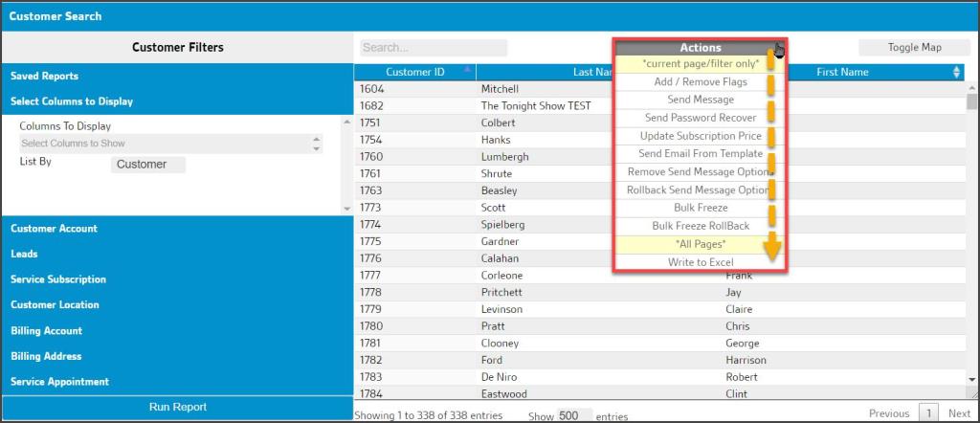The image size is (980, 423).
Task: Click the First Name column sort icon
Action: point(956,73)
